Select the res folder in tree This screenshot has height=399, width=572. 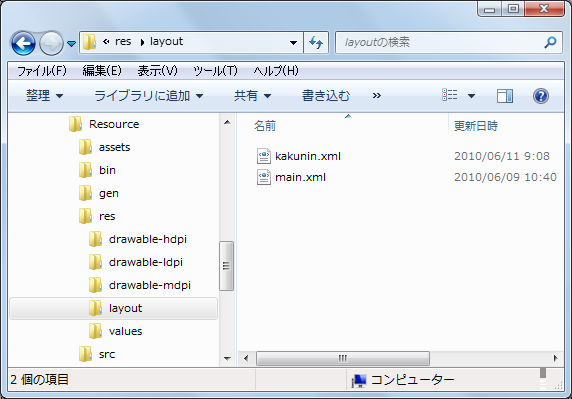pyautogui.click(x=107, y=216)
